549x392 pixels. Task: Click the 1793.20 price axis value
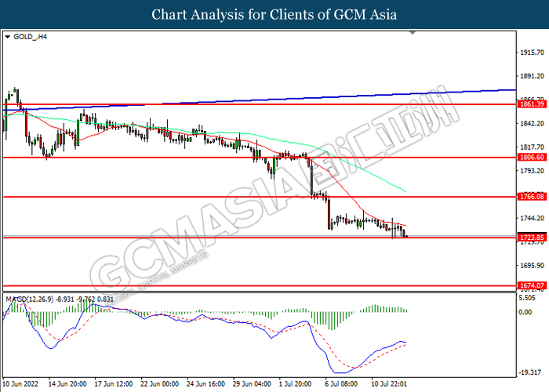click(x=533, y=171)
